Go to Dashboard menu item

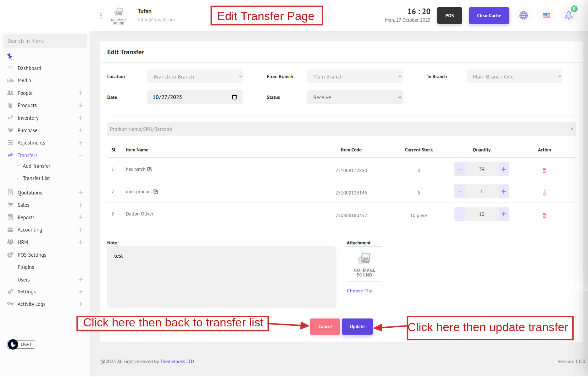29,68
